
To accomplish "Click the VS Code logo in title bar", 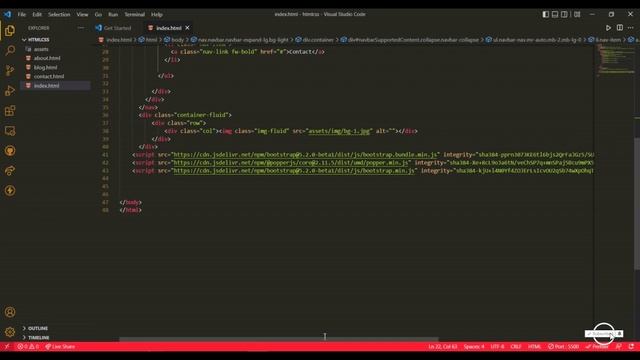I will (8, 14).
